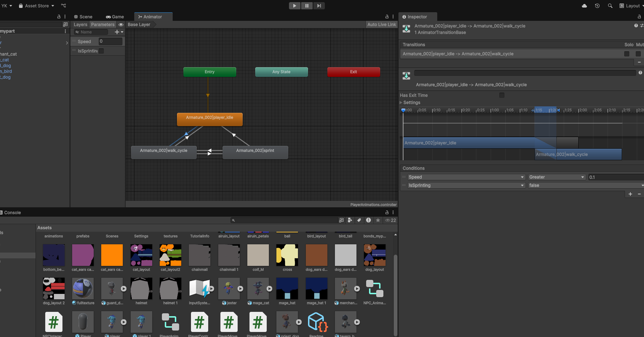
Task: Select the helmet asset thumbnail
Action: click(x=141, y=288)
